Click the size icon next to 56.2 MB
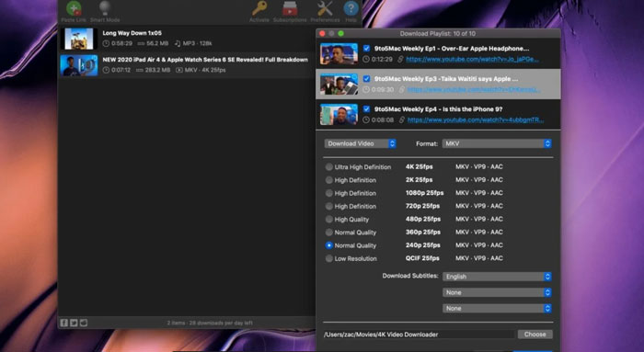 142,43
